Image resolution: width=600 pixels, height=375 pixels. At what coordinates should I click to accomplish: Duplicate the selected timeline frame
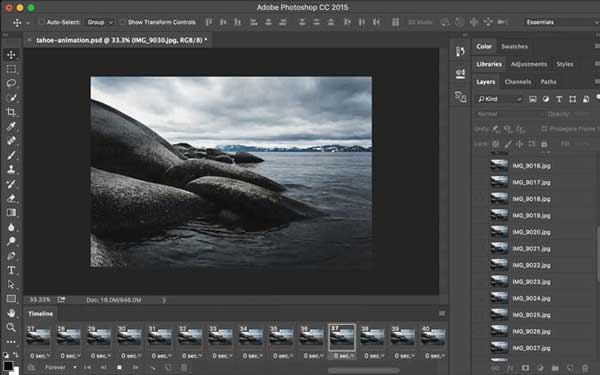[x=168, y=367]
